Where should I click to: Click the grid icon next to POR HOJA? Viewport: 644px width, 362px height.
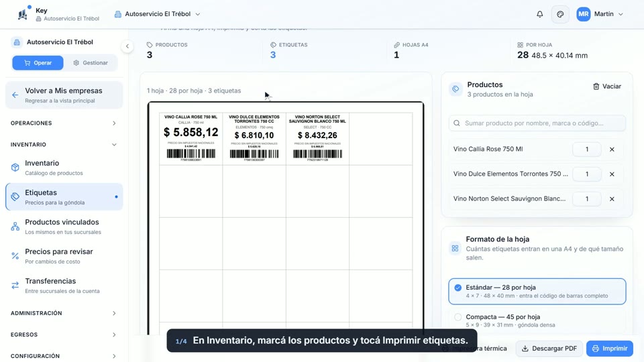520,45
